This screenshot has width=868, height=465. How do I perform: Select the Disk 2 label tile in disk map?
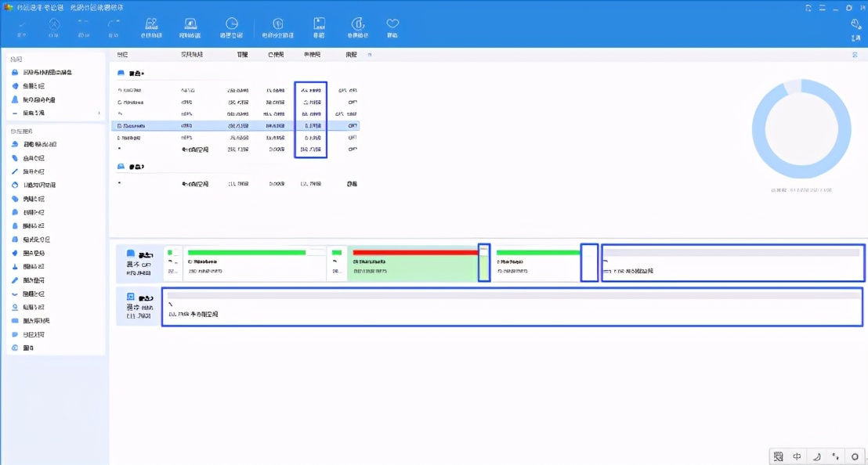click(x=139, y=306)
